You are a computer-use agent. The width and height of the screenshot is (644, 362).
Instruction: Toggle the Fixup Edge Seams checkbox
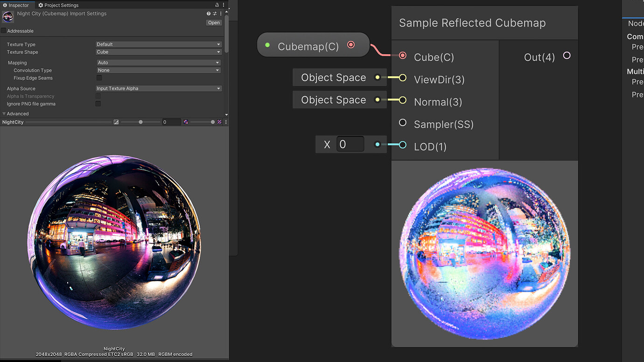(98, 78)
